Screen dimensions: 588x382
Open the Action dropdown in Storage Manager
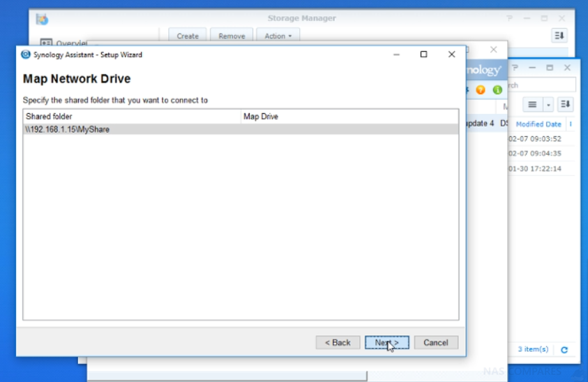point(278,36)
